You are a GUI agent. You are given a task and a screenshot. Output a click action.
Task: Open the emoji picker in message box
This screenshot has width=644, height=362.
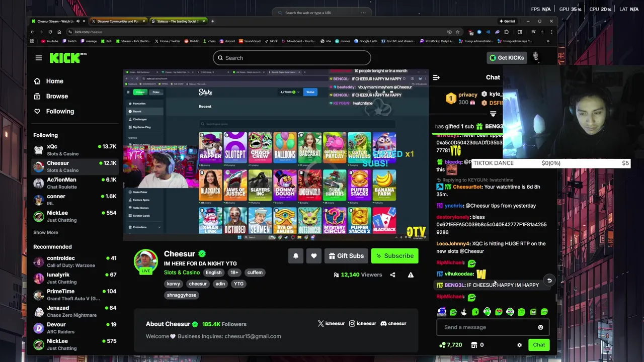[x=540, y=327]
